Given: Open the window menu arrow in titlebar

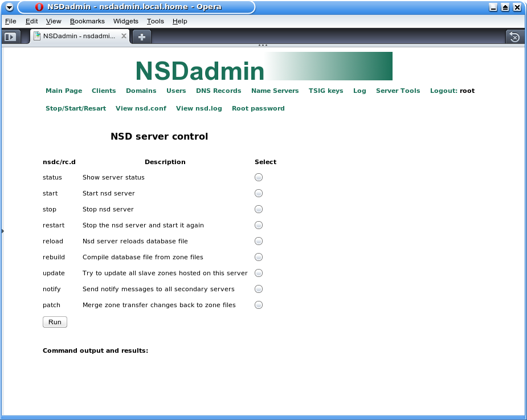Looking at the screenshot, I should 9,7.
